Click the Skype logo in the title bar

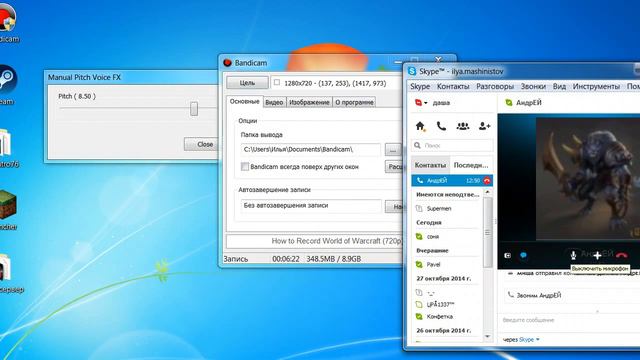(412, 71)
